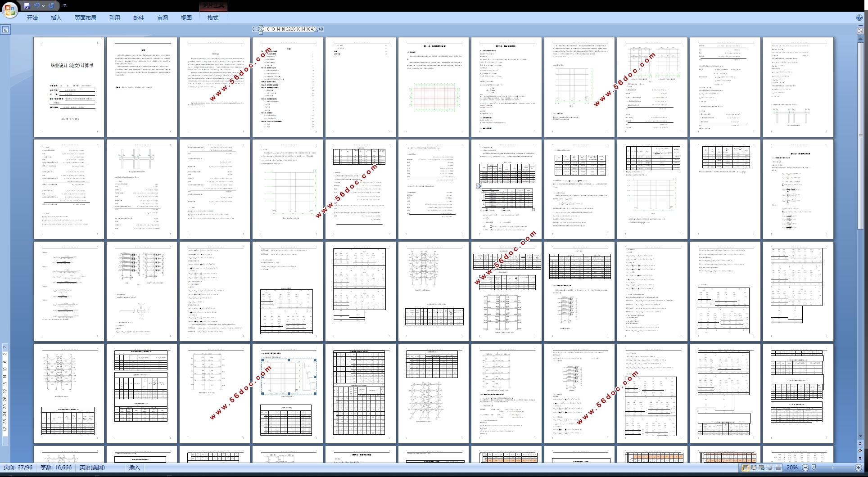Open the 20% zoom level dialog

(x=792, y=468)
